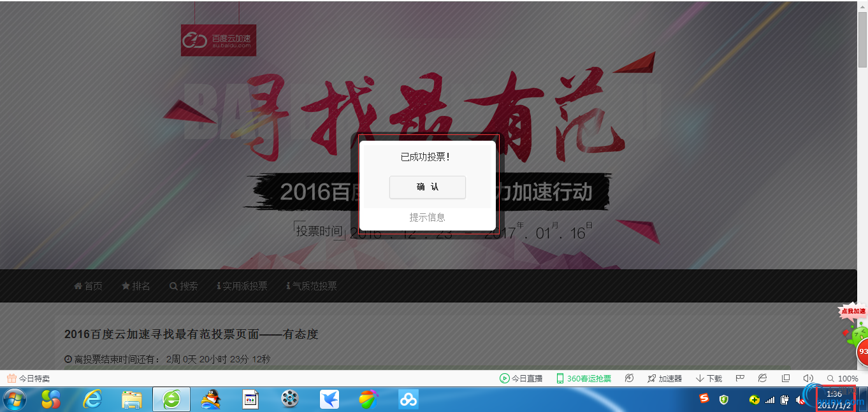Open the 360春运抢票 ticket grabbing tool

(583, 378)
